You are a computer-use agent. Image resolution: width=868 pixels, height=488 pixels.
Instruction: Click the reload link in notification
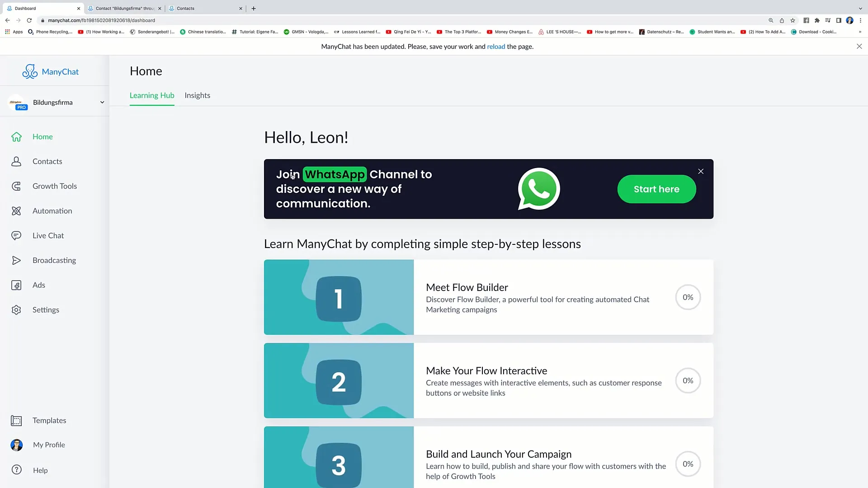click(496, 47)
